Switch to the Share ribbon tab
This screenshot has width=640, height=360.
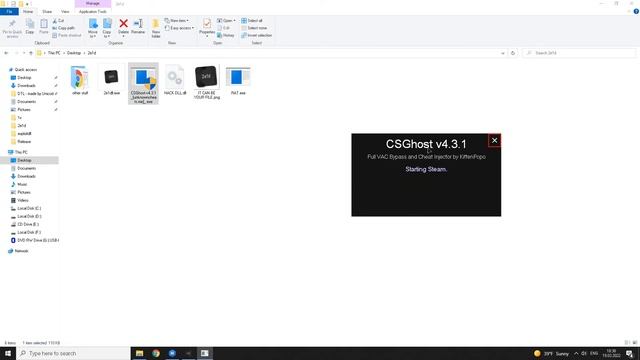coord(47,11)
